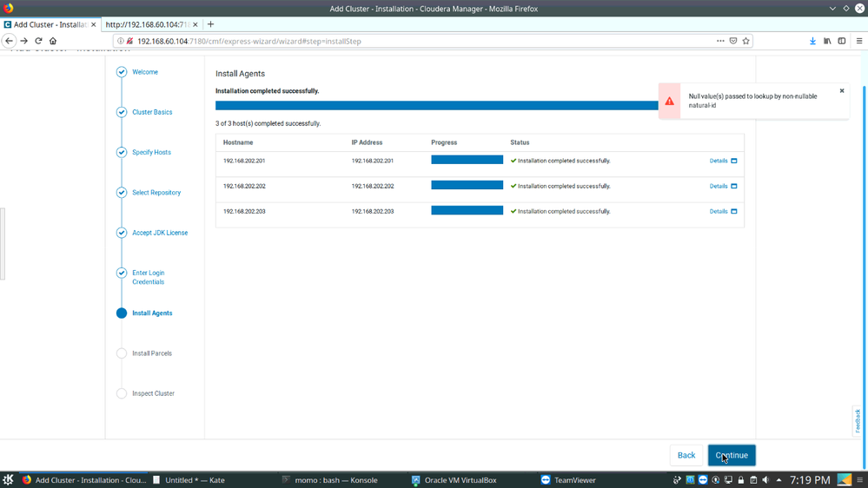The height and width of the screenshot is (488, 868).
Task: Open details window icon for host 192.168.202.202
Action: tap(734, 187)
